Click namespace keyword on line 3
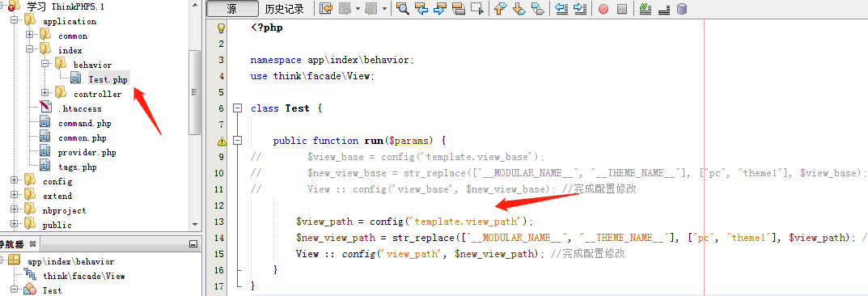Viewport: 868px width, 296px height. (276, 60)
